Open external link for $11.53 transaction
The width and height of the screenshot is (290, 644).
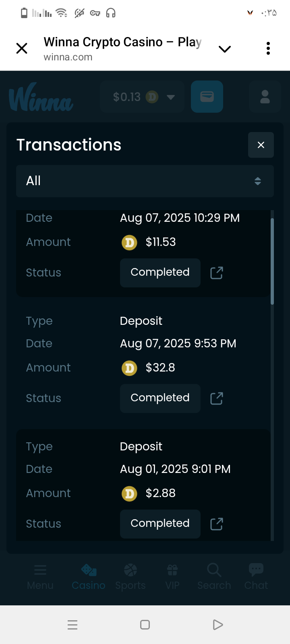pyautogui.click(x=217, y=273)
